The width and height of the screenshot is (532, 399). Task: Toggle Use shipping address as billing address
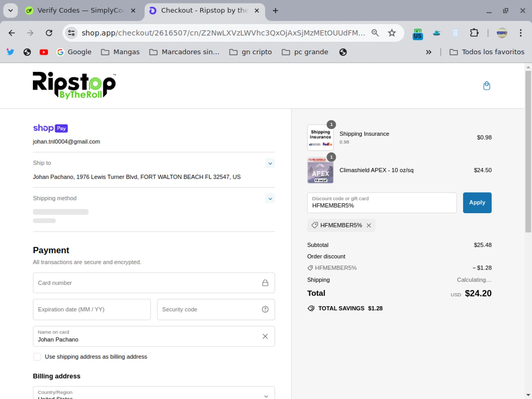[x=37, y=357]
